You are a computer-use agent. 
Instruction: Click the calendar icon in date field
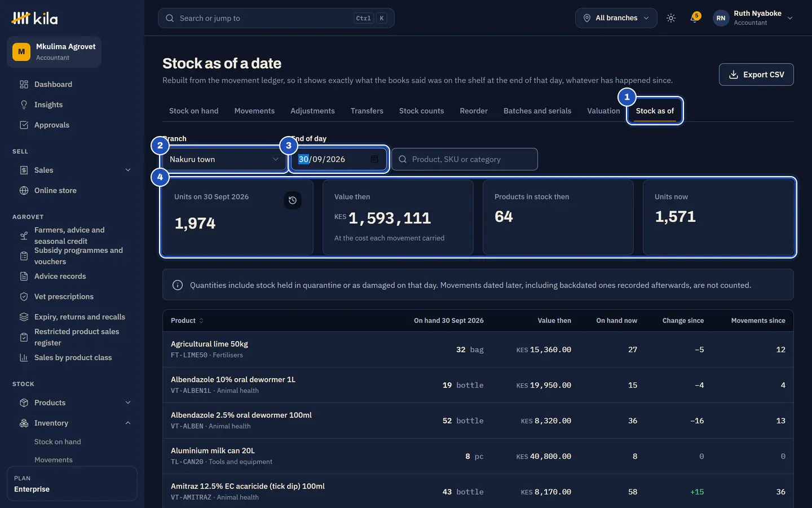pyautogui.click(x=374, y=159)
